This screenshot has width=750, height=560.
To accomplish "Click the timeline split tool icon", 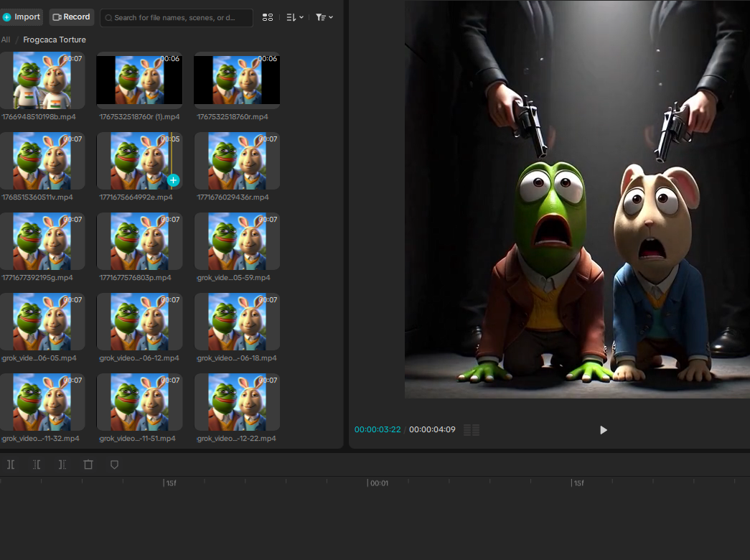I will 11,465.
